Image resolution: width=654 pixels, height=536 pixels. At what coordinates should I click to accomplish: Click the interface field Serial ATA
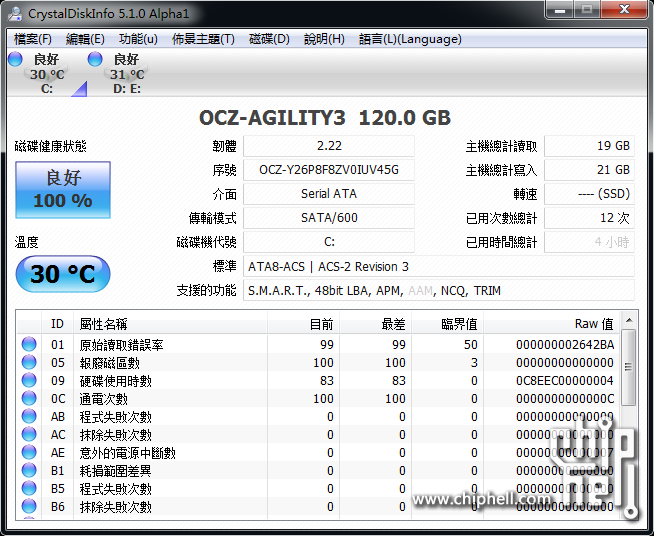coord(329,194)
